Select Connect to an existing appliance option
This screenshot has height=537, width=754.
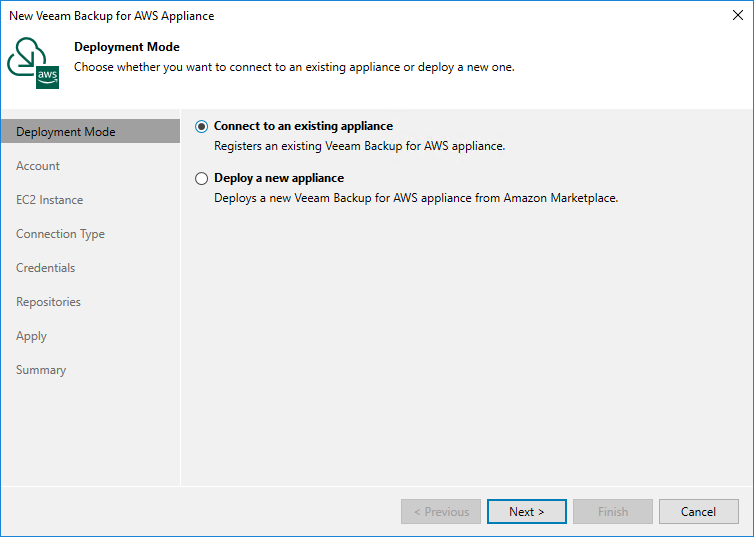coord(203,127)
